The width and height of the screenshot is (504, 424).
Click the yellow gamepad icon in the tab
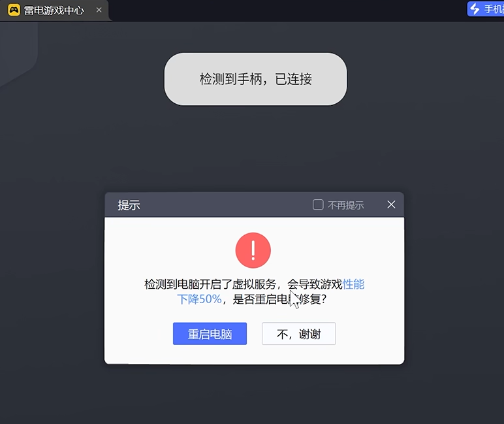[x=14, y=10]
